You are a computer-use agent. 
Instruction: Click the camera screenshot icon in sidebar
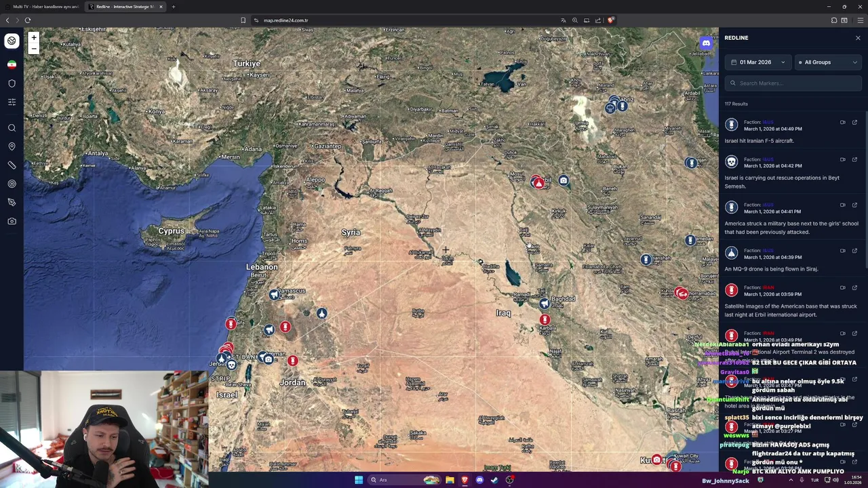pos(12,221)
